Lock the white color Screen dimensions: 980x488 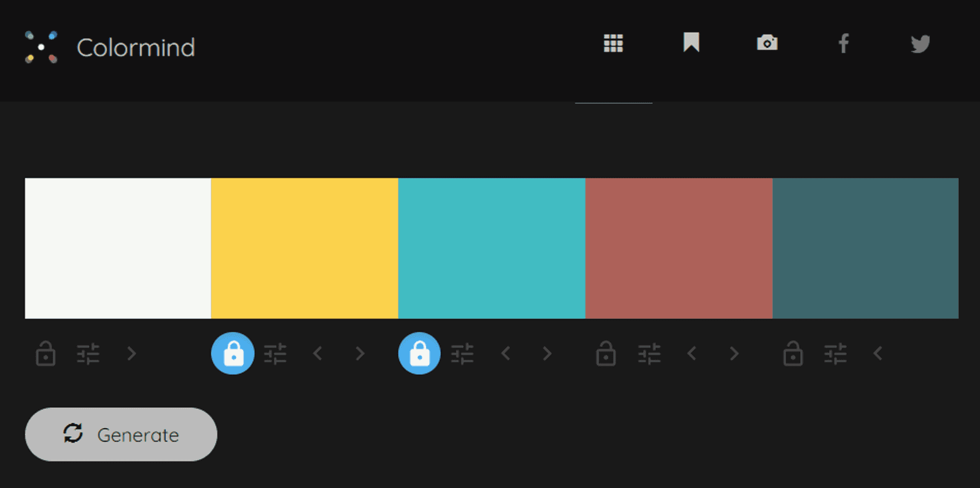45,353
